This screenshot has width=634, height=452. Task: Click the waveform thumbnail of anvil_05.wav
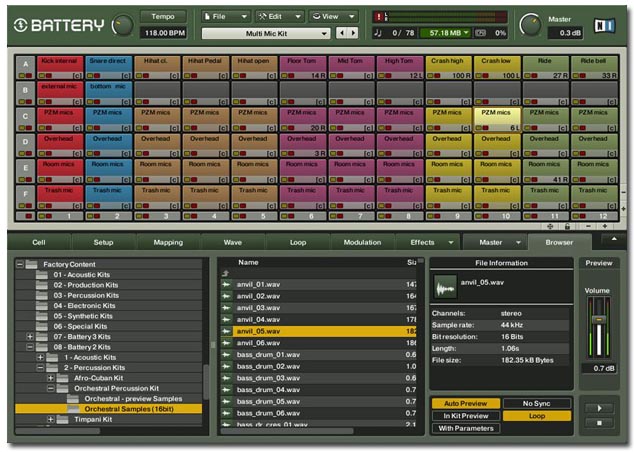pyautogui.click(x=445, y=287)
